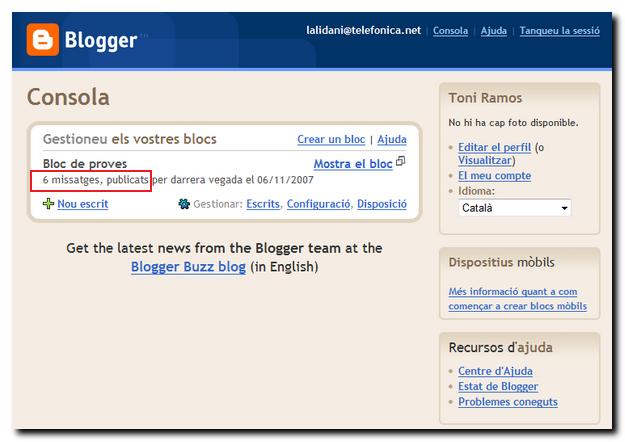
Task: Click the green plus icon beside Nou escrit
Action: click(48, 204)
